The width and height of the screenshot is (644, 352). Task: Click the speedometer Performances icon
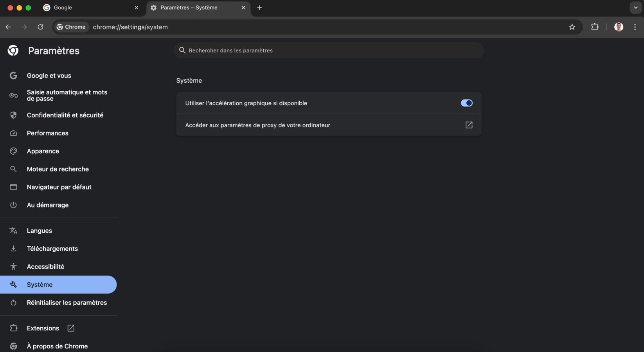pos(13,133)
